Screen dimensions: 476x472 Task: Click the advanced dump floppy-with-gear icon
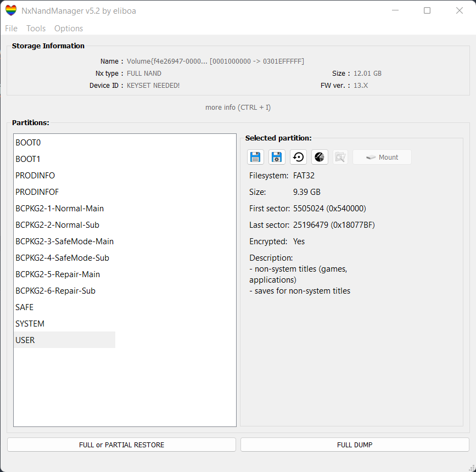tap(277, 157)
